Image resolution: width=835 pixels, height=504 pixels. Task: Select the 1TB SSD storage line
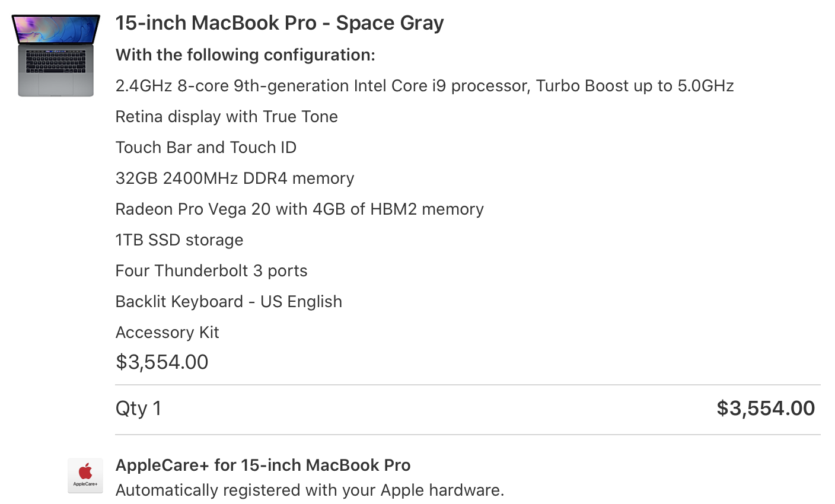179,240
